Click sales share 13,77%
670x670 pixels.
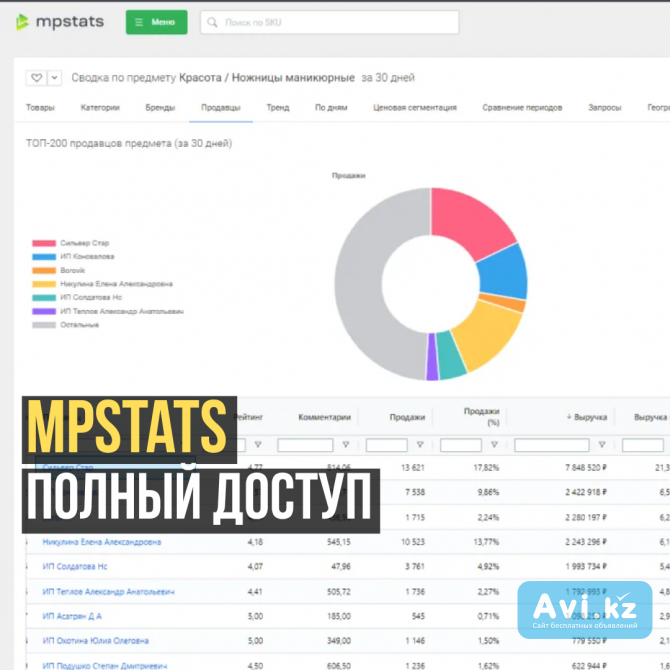click(x=486, y=542)
